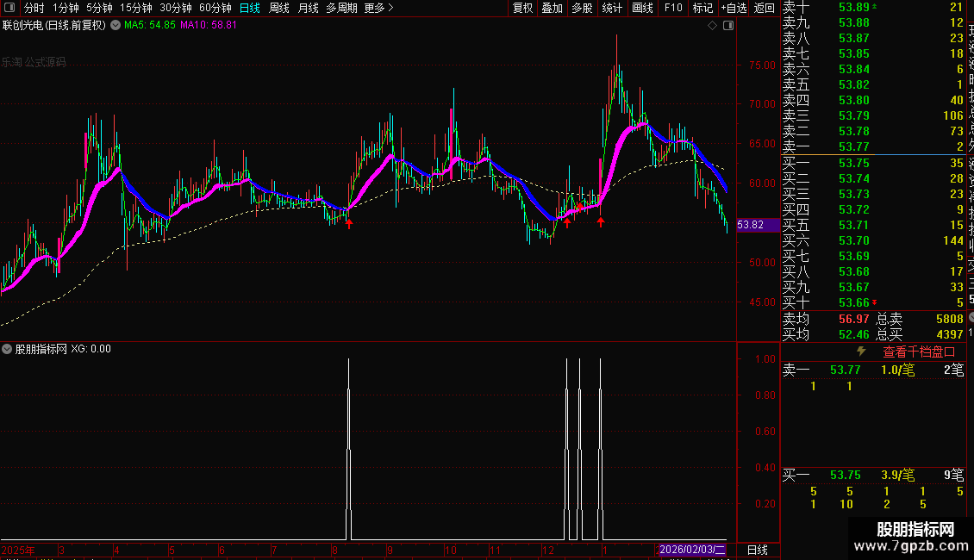Click the window split icon above chart

(x=728, y=26)
